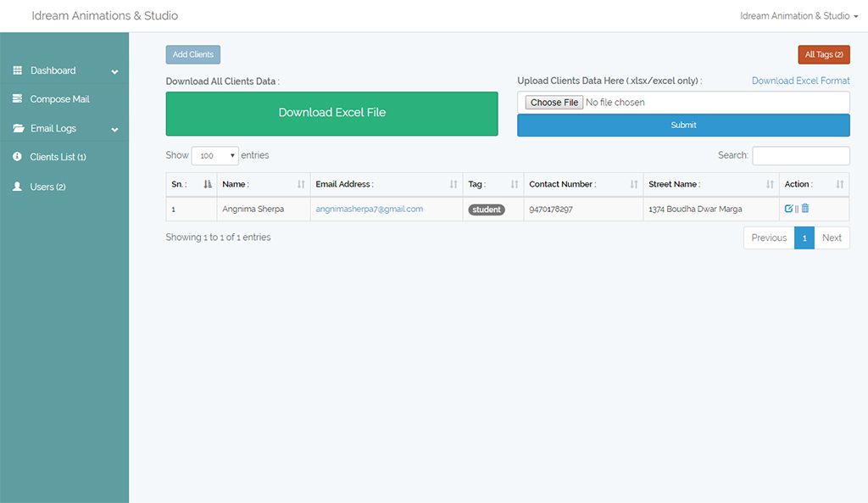
Task: Sort the table by the Sn. column arrows
Action: 208,183
